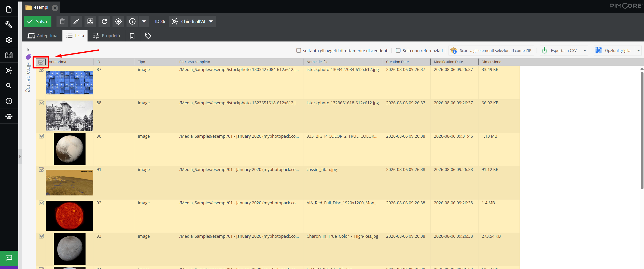Click the reload icon in toolbar

click(x=104, y=21)
